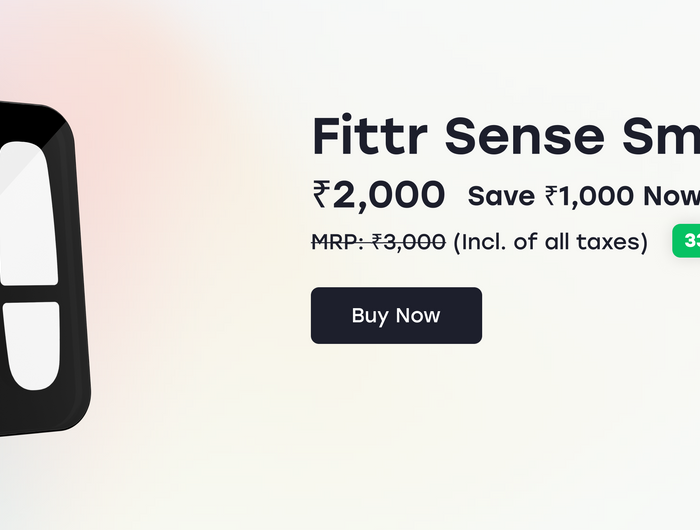Image resolution: width=700 pixels, height=530 pixels.
Task: Click the black glossy top corner of the scale
Action: 38,121
